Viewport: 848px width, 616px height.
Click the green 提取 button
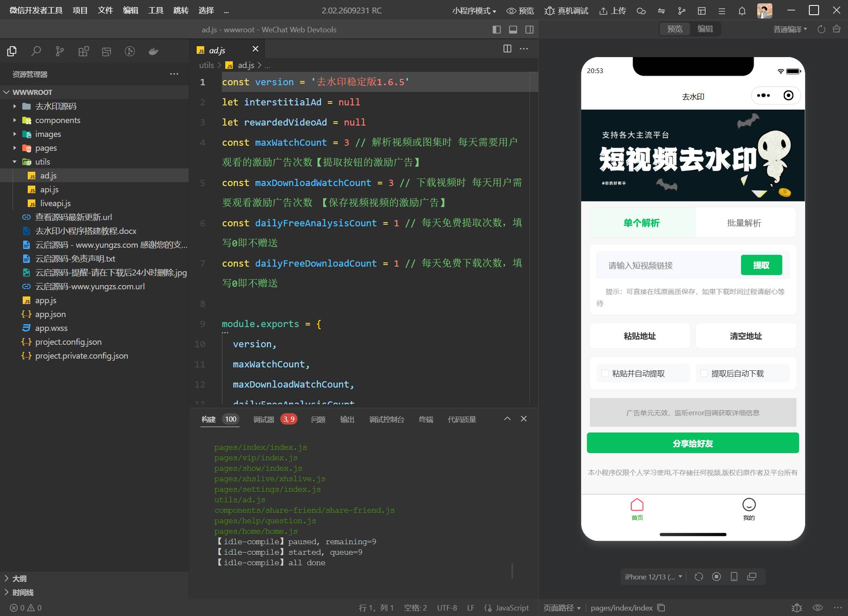761,265
